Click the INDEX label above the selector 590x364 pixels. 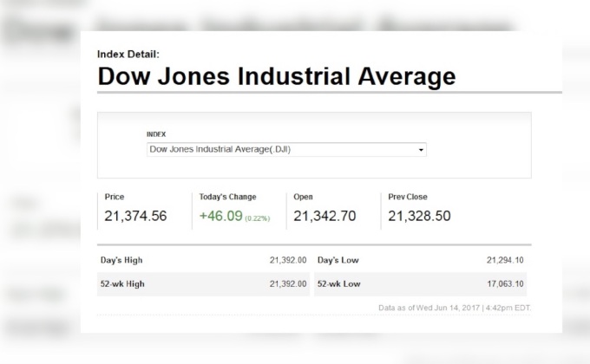coord(156,134)
